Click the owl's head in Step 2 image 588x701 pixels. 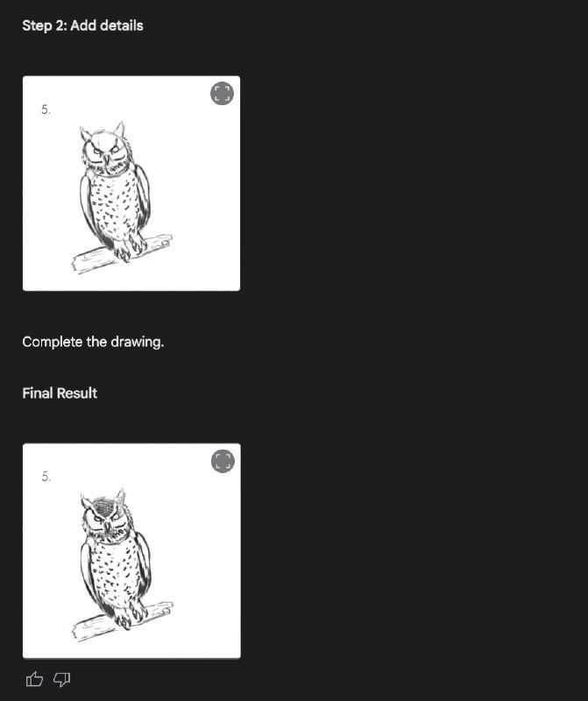(105, 150)
